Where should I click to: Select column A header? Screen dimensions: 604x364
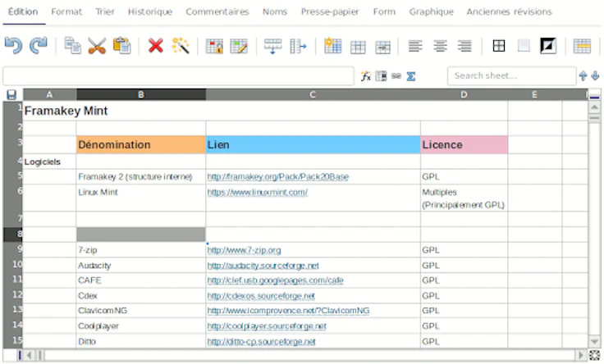click(50, 94)
